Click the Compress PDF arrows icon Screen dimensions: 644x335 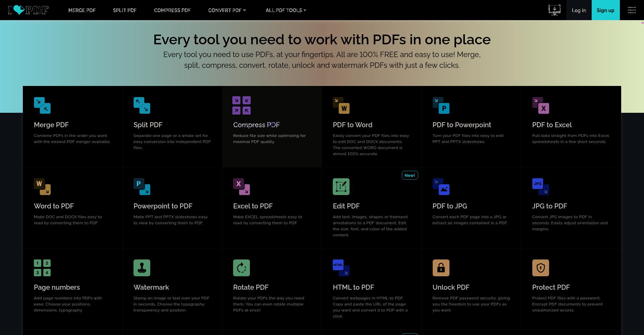[x=241, y=105]
